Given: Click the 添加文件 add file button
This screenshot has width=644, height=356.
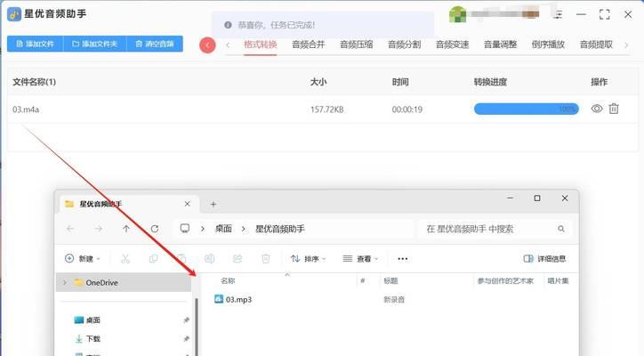Looking at the screenshot, I should (x=36, y=44).
